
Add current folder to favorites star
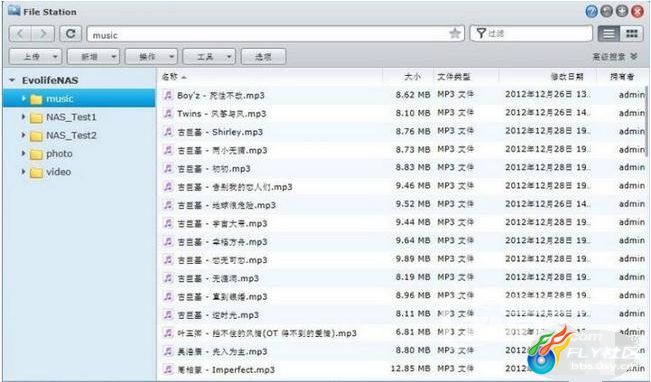tap(455, 34)
